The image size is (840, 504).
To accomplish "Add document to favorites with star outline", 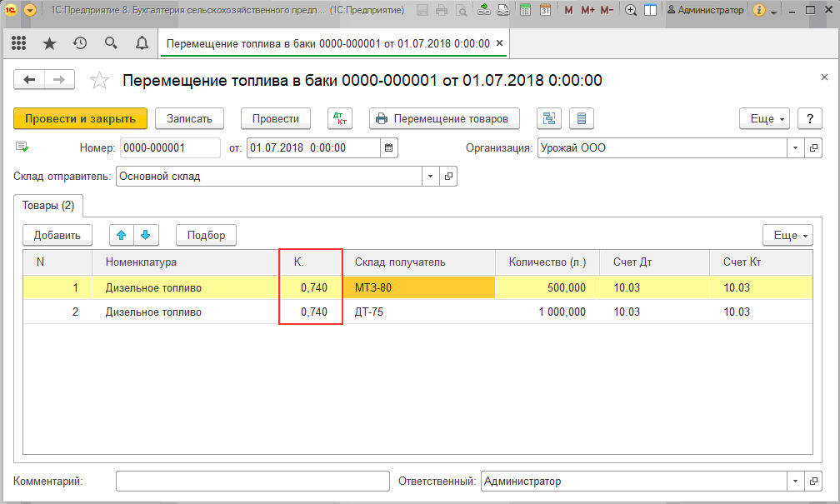I will [x=99, y=81].
